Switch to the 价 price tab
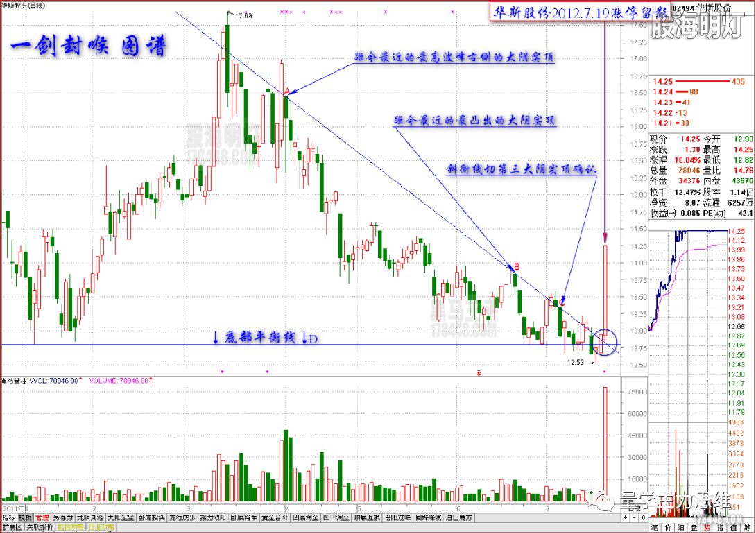This screenshot has width=756, height=534. coord(668,528)
